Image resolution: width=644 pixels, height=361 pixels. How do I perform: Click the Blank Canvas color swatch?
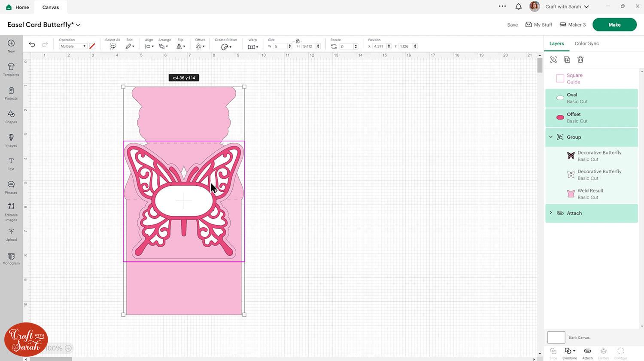(556, 337)
